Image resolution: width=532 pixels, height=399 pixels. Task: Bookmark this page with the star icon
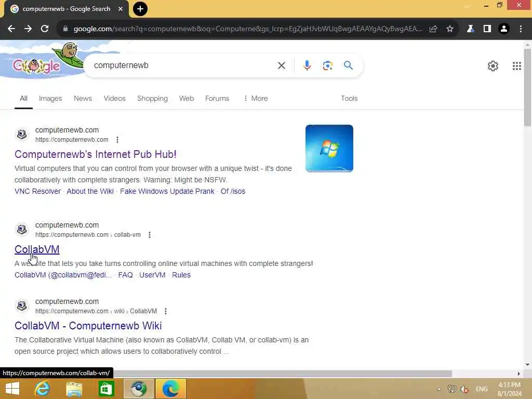coord(450,29)
